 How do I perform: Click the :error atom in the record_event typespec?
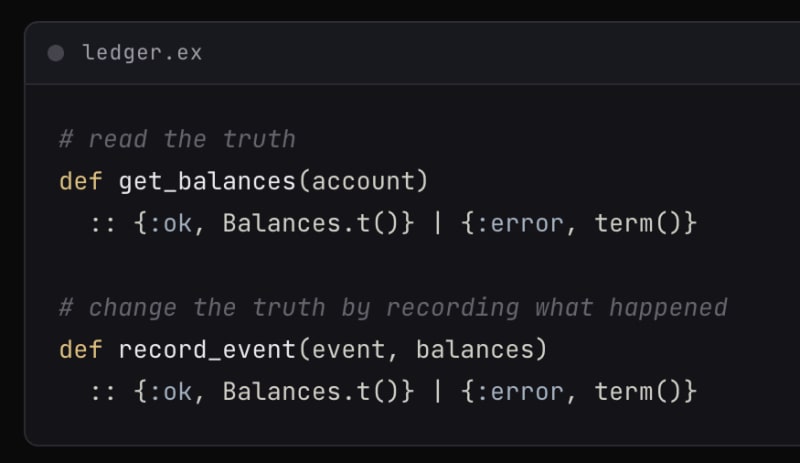[519, 392]
